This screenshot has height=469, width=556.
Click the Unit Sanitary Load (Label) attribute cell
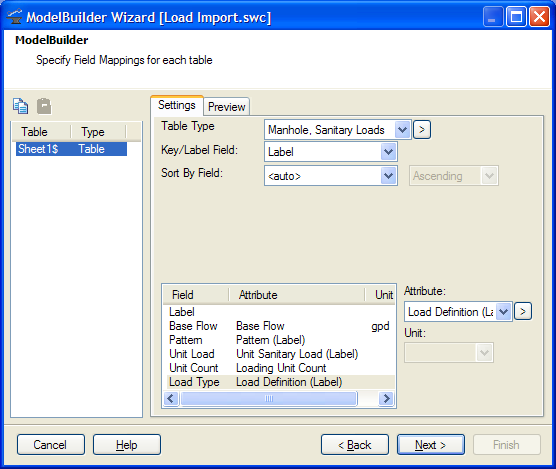tap(297, 354)
